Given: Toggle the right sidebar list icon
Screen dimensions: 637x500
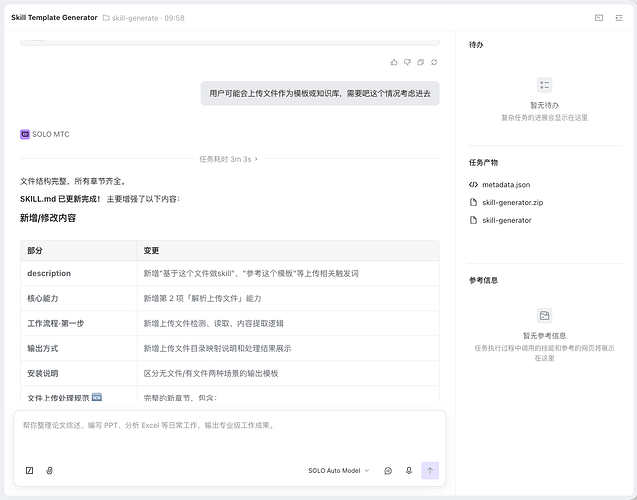Looking at the screenshot, I should 619,18.
